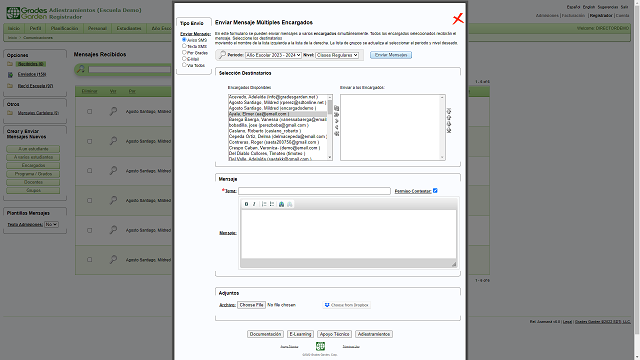Screen dimensions: 640x360
Task: Select 'Ayala, Elmer' in available list
Action: (278, 114)
